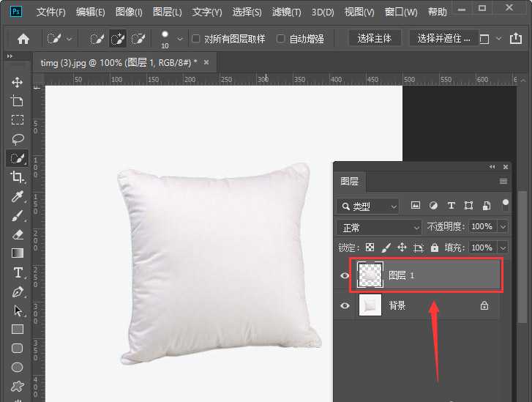
Task: Open the 正常 blend mode dropdown
Action: (x=379, y=227)
